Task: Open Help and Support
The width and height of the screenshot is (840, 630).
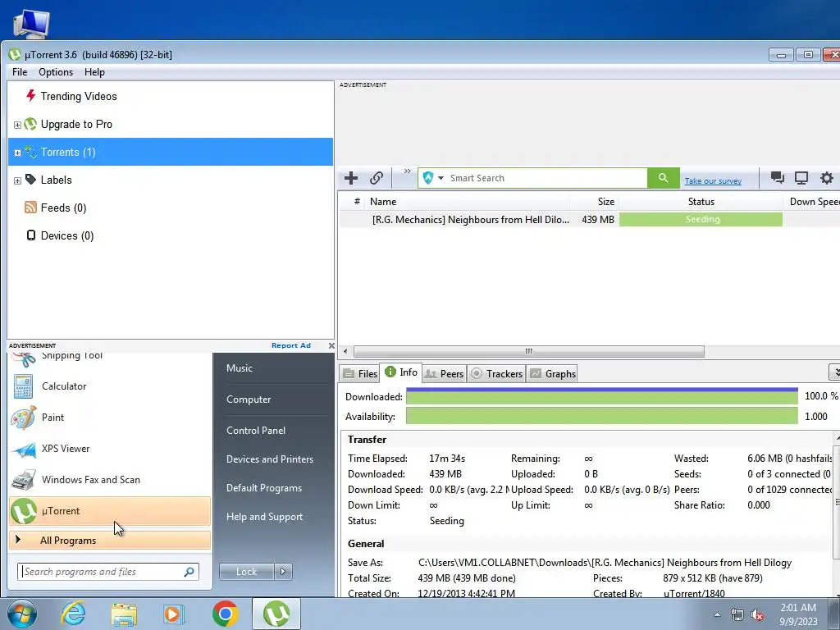Action: click(x=265, y=517)
